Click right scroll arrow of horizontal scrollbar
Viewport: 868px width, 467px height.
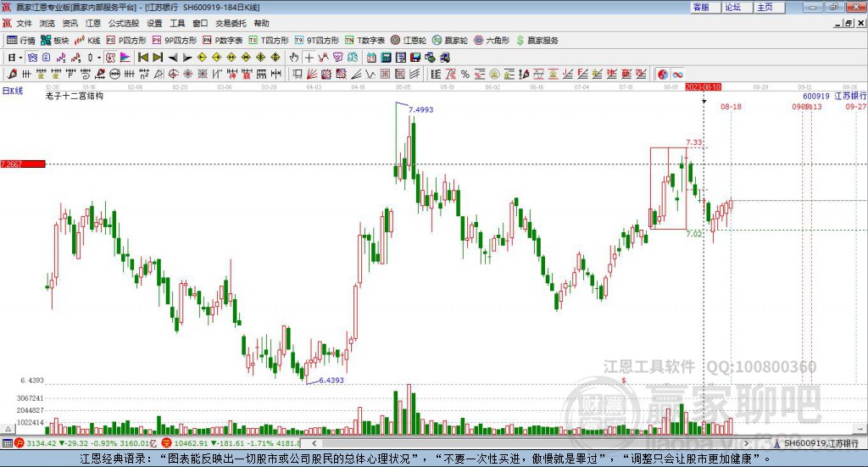tap(746, 443)
